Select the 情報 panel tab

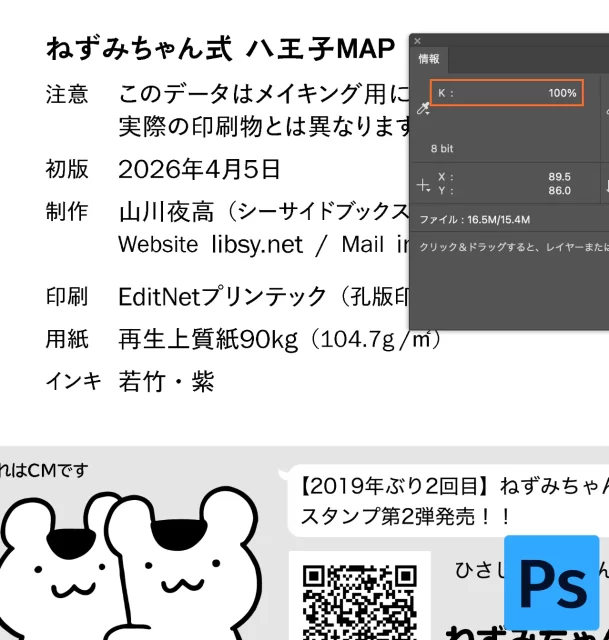[429, 59]
